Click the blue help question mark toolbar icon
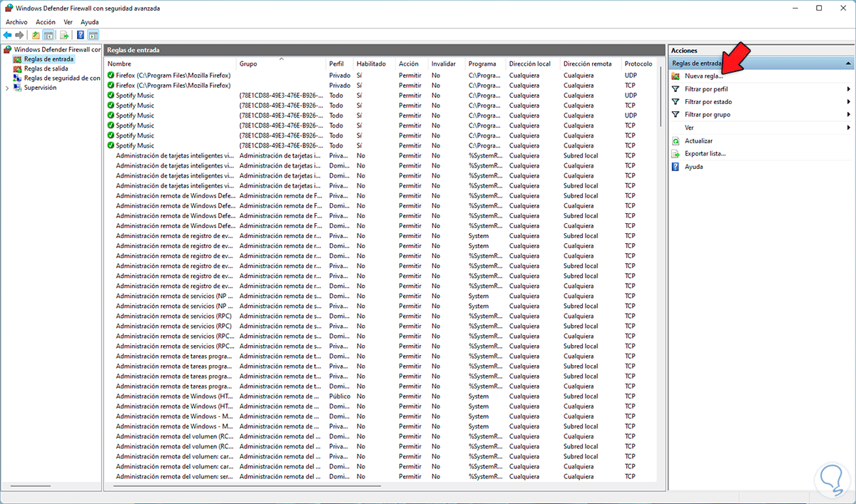856x504 pixels. pyautogui.click(x=81, y=35)
